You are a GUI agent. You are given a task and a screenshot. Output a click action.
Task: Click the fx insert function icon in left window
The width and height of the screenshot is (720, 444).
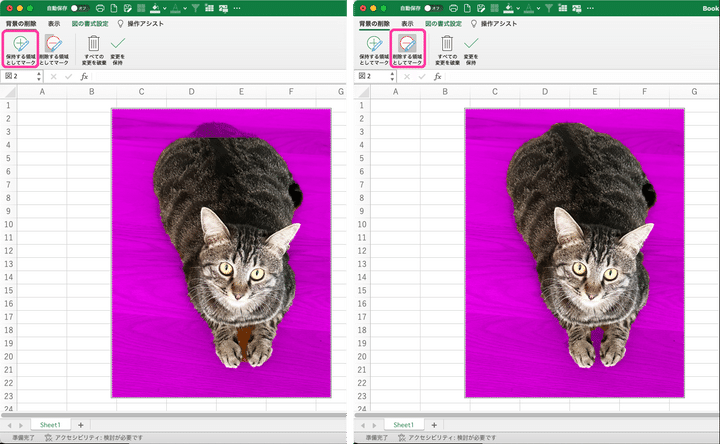click(x=85, y=76)
